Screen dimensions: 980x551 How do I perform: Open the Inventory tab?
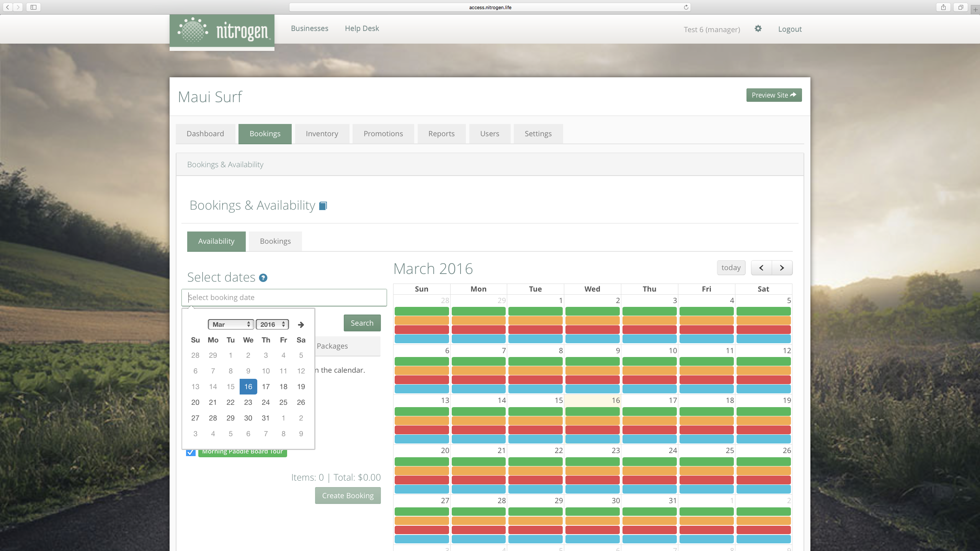[x=322, y=134]
